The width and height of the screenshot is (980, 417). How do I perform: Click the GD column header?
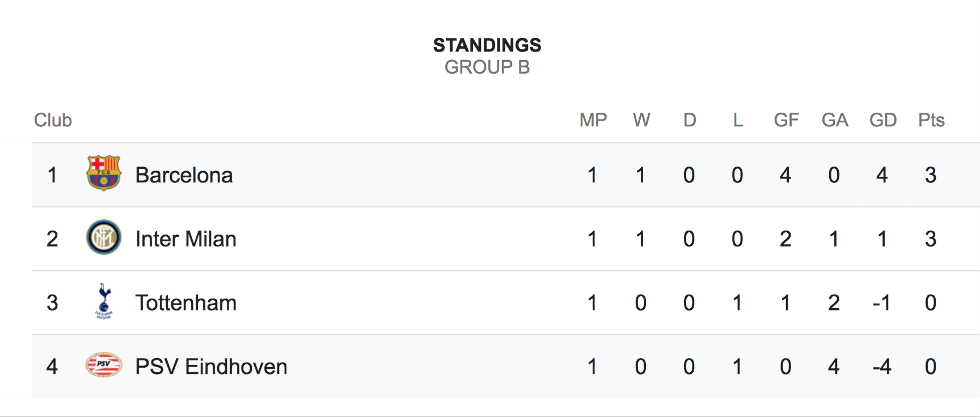[x=882, y=120]
